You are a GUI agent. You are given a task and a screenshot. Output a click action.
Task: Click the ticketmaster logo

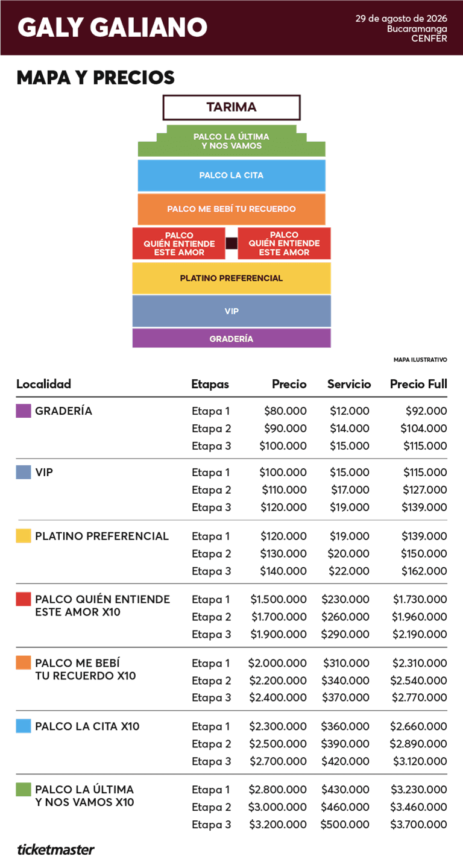tap(55, 851)
